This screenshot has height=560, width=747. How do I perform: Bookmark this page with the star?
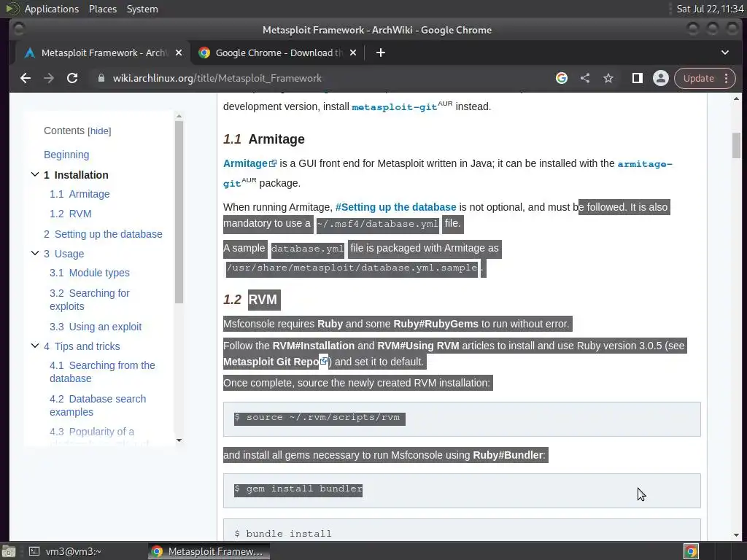(x=608, y=78)
